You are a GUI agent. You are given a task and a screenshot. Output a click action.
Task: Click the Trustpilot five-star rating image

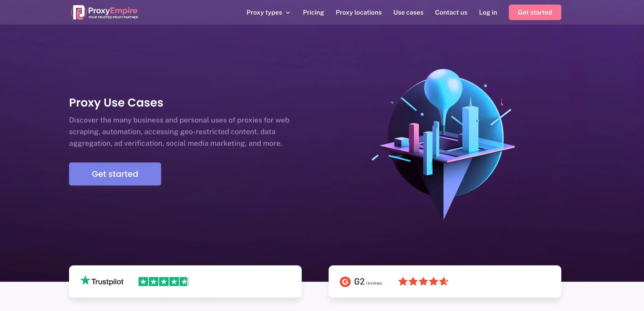coord(164,282)
